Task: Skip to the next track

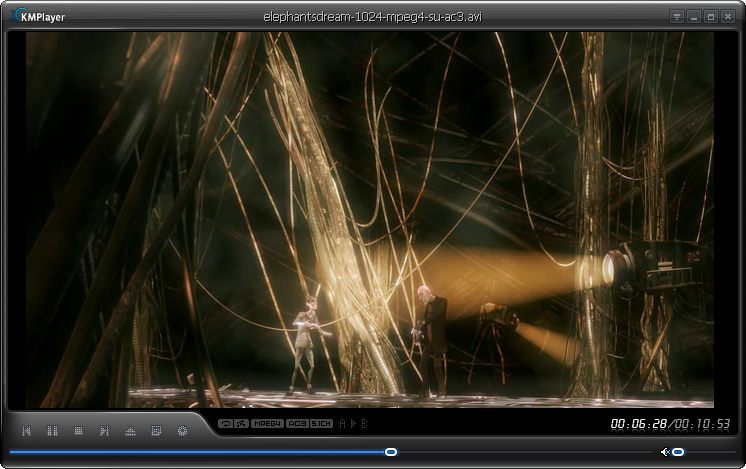Action: (105, 431)
